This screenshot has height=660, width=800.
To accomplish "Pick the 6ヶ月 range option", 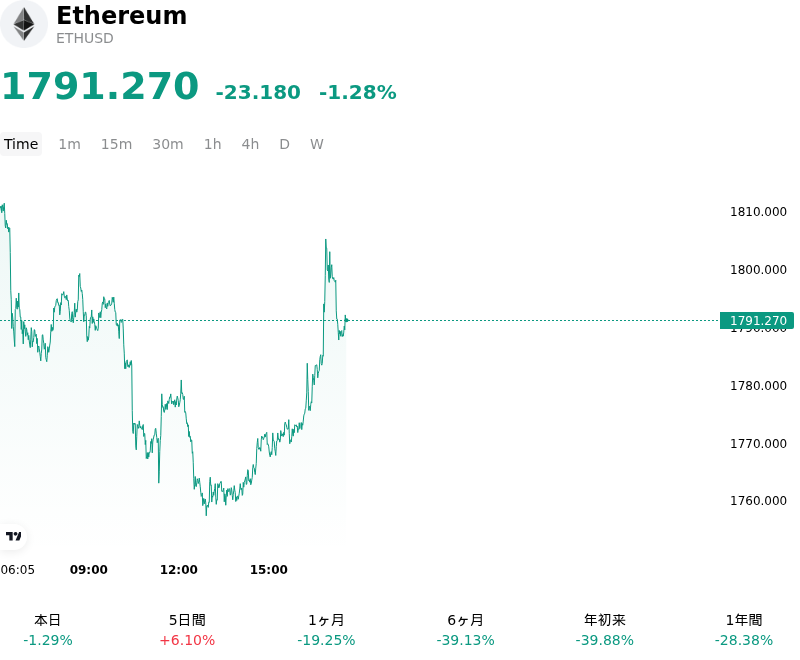I will 465,630.
